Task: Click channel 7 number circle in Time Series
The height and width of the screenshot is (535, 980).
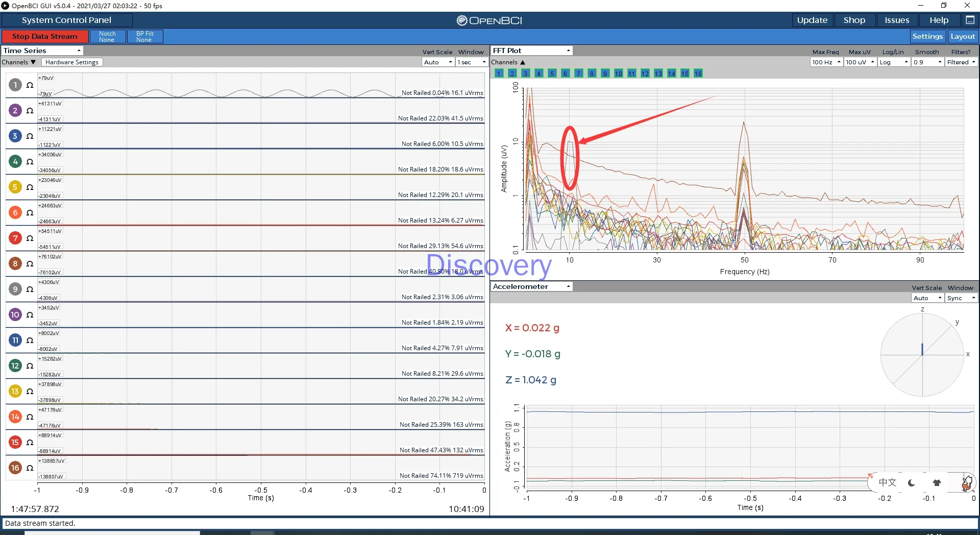Action: coord(15,238)
